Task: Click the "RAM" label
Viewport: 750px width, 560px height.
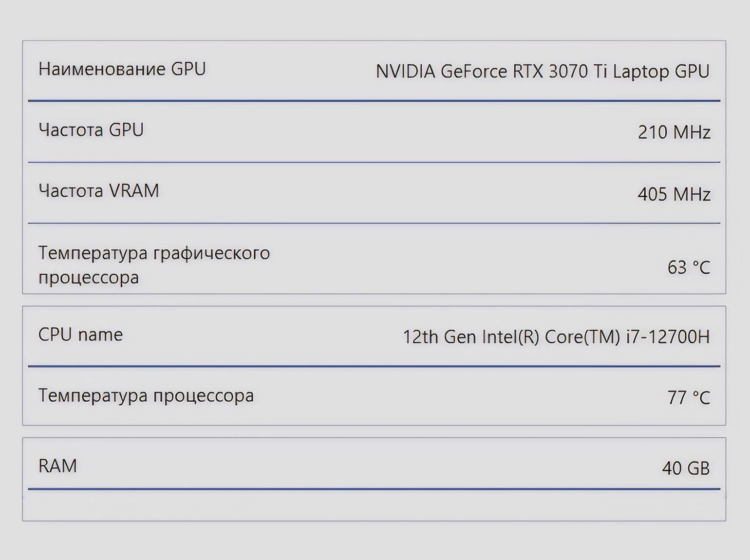Action: [x=57, y=466]
